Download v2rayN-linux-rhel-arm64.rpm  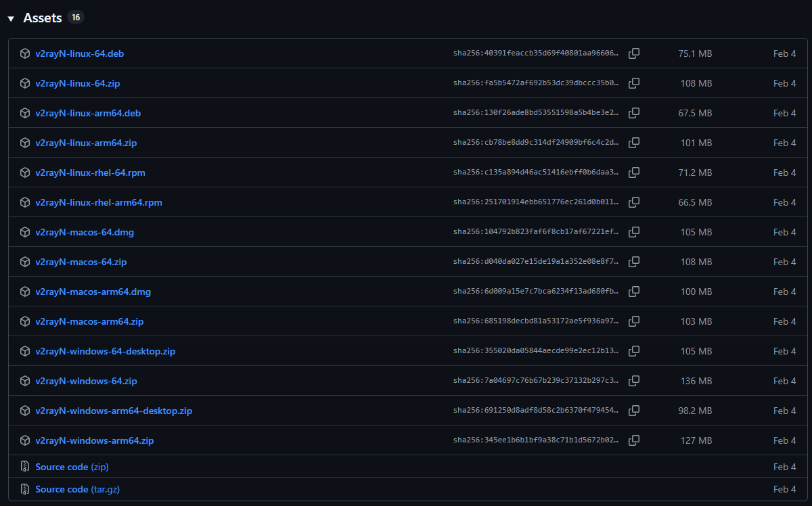(99, 202)
